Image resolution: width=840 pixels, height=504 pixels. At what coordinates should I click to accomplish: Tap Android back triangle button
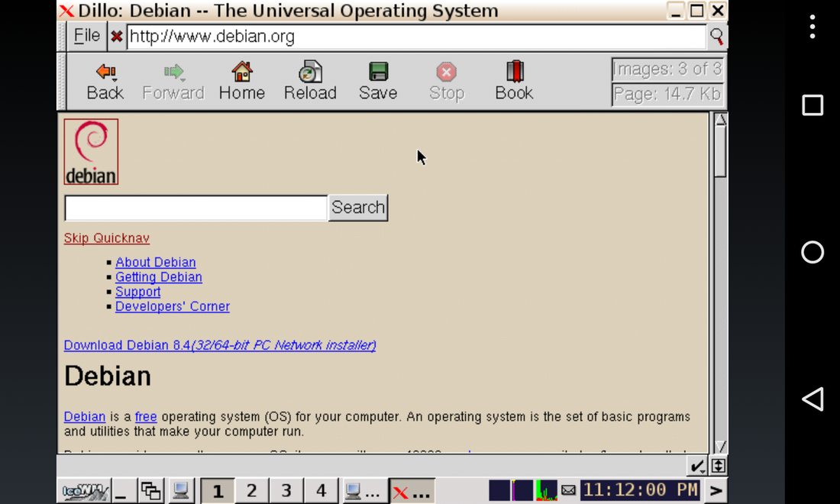click(813, 399)
